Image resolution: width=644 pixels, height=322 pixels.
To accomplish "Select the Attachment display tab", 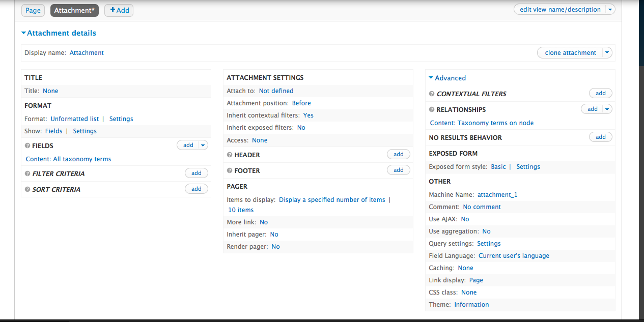I will pos(74,10).
